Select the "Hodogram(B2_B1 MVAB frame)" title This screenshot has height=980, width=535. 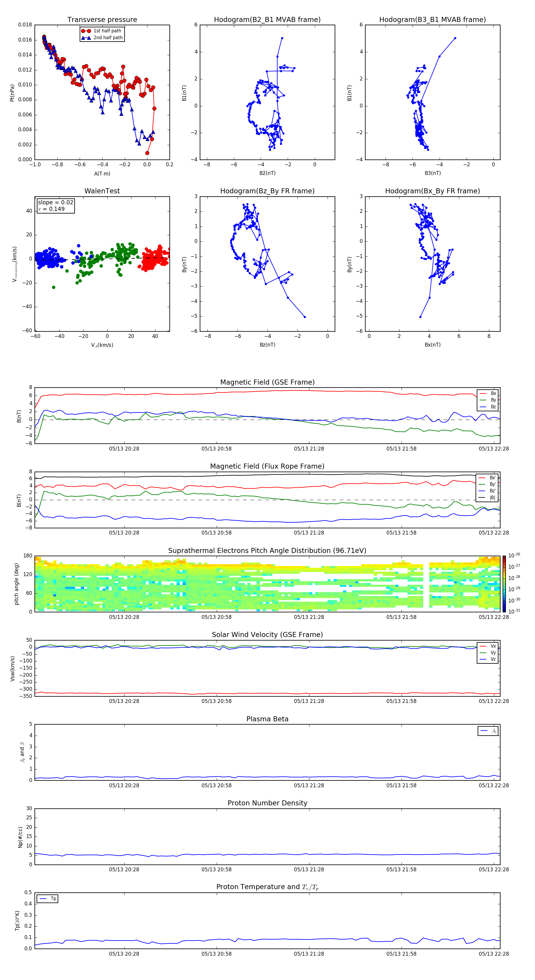[267, 19]
